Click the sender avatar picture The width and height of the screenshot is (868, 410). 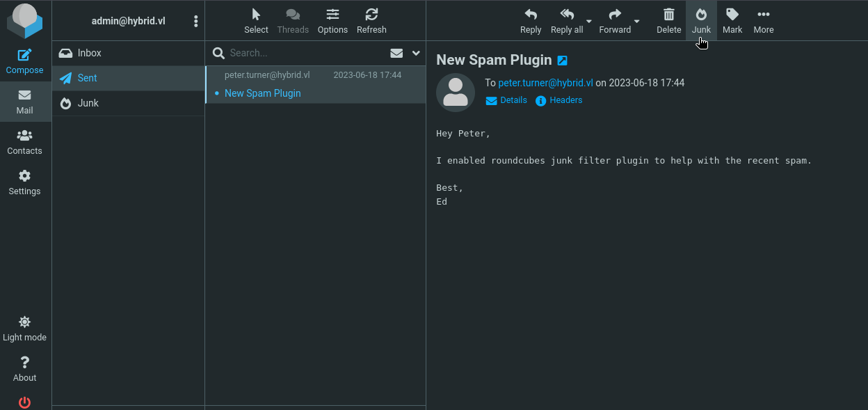point(456,93)
